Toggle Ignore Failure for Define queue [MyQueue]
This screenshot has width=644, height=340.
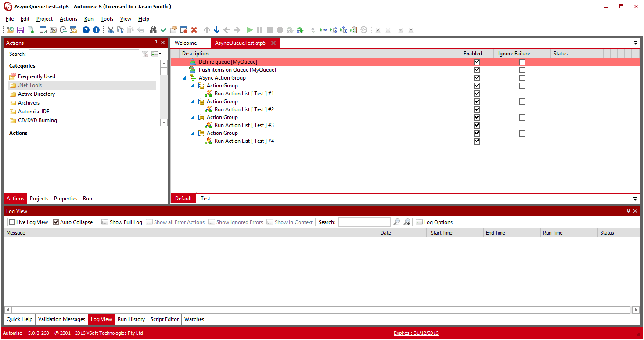[x=522, y=62]
